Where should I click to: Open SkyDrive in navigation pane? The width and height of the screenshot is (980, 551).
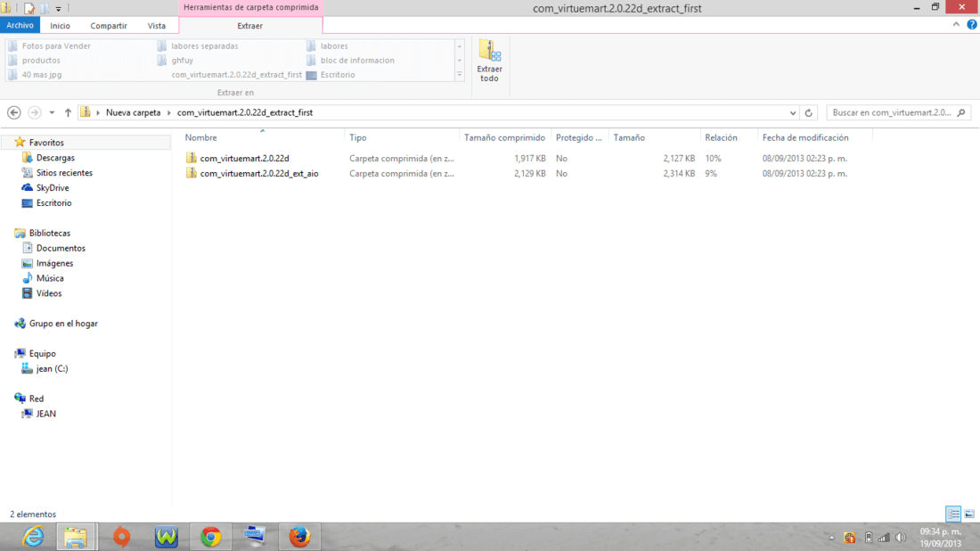point(53,187)
